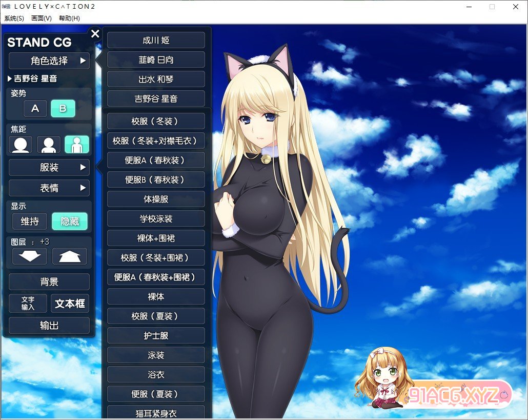Open the 系统(S) menu

pyautogui.click(x=14, y=18)
